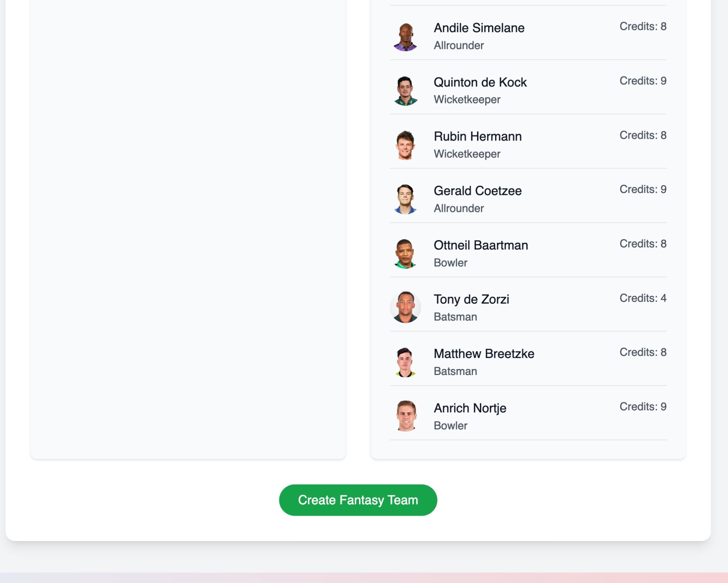
Task: Add Gerald Coetzee by clicking his name
Action: pyautogui.click(x=477, y=191)
